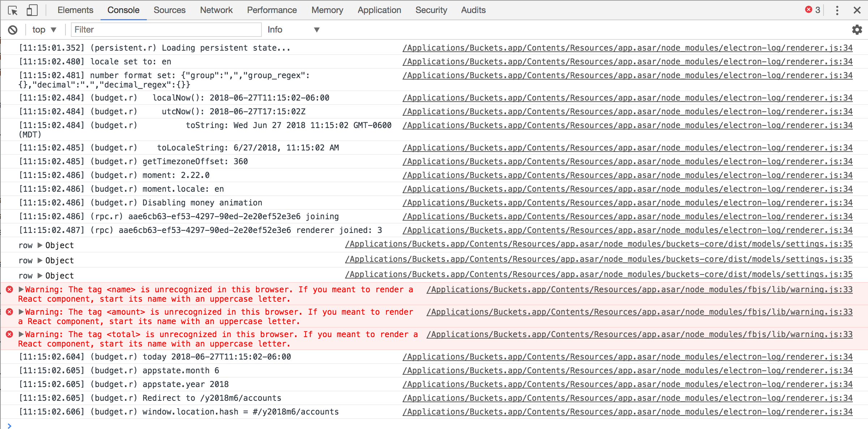This screenshot has height=429, width=868.
Task: Open the three-dot customize DevTools menu
Action: (837, 10)
